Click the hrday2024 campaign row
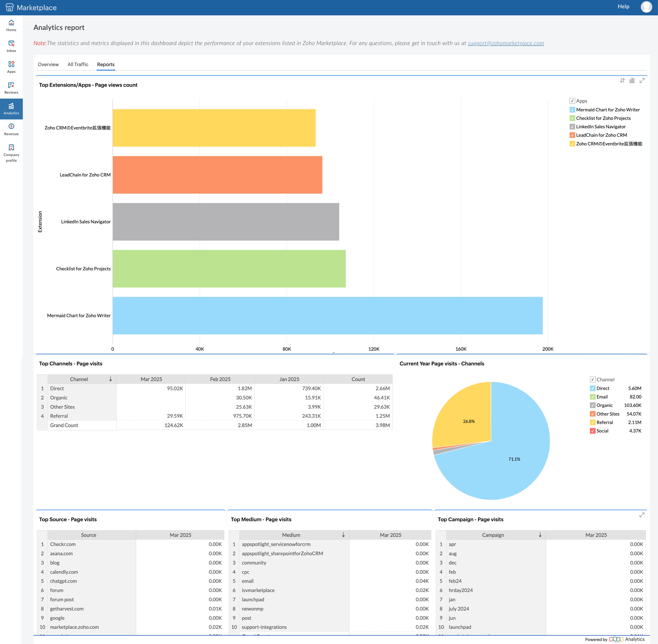Viewport: 658px width, 644px height. [541, 590]
